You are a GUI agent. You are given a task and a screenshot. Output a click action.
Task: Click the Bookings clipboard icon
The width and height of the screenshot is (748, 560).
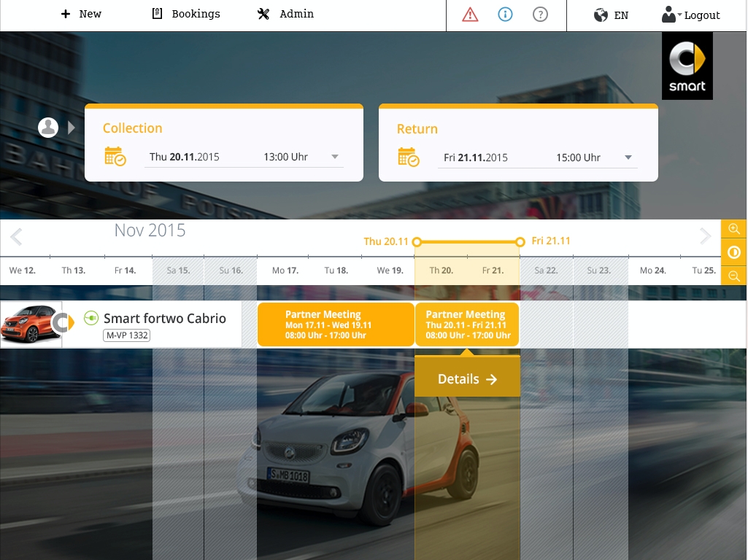tap(157, 13)
